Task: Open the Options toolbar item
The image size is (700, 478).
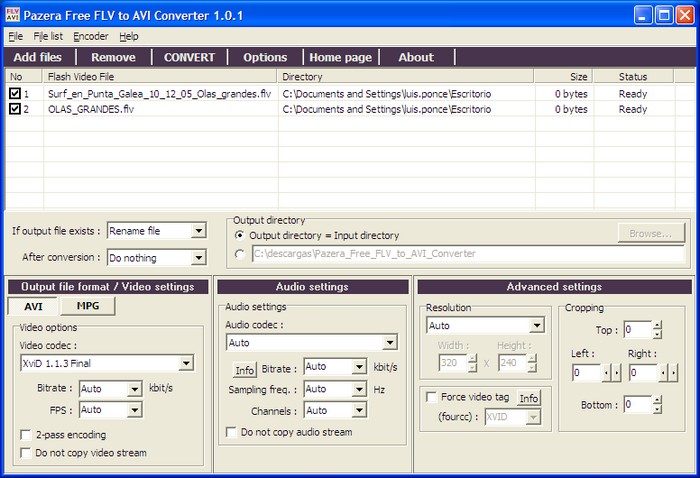Action: pos(265,57)
